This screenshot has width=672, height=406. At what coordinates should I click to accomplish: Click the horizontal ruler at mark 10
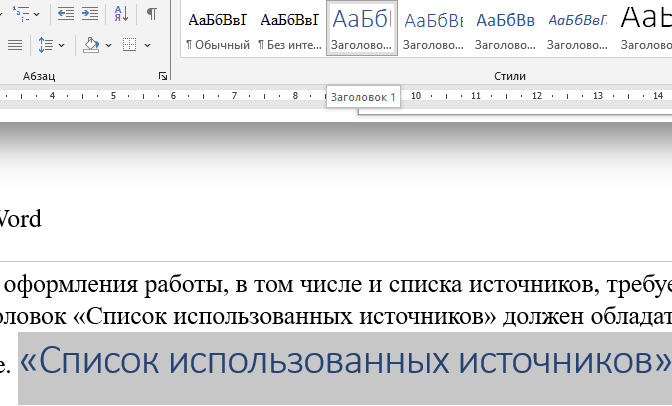click(416, 97)
